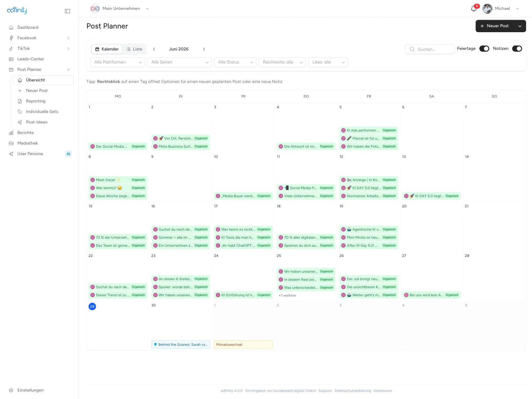Collapse Post Planner submenu chevron
Screen dimensions: 532x399
point(68,70)
